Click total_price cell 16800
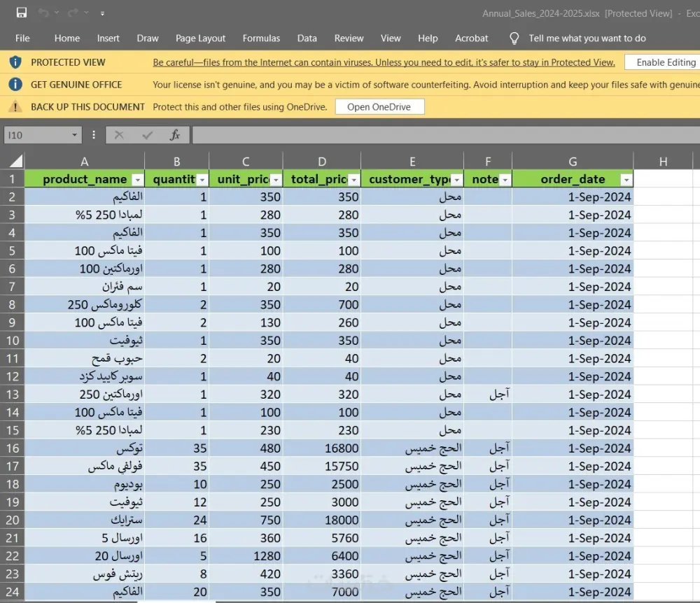The height and width of the screenshot is (603, 700). (322, 448)
